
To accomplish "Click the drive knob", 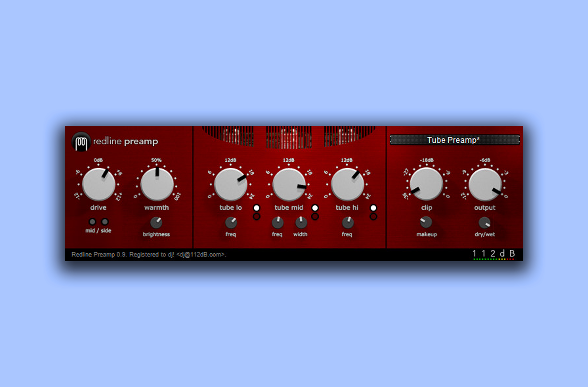I will pos(99,184).
